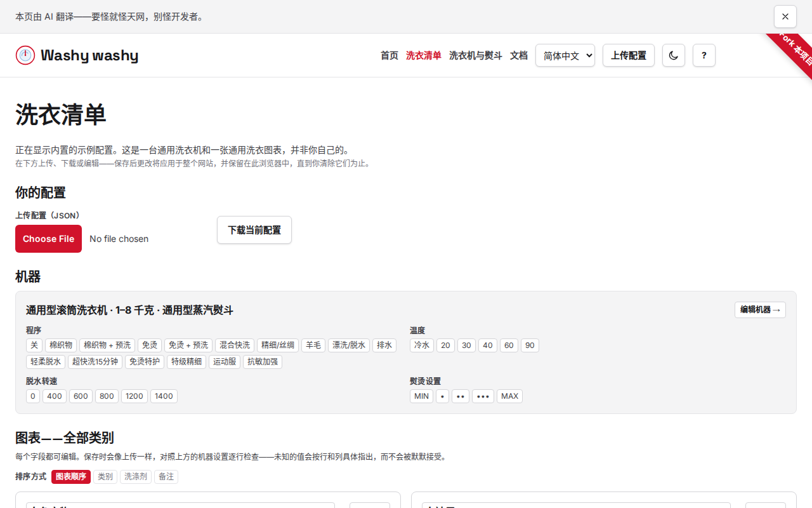This screenshot has height=508, width=812.
Task: Click temperature chip 冷水
Action: coord(422,345)
